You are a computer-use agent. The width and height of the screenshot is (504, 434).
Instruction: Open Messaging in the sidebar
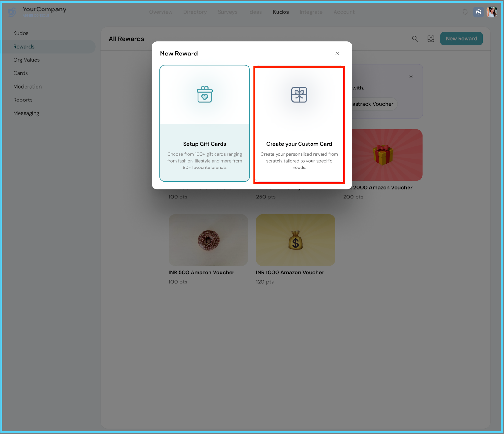(x=26, y=113)
